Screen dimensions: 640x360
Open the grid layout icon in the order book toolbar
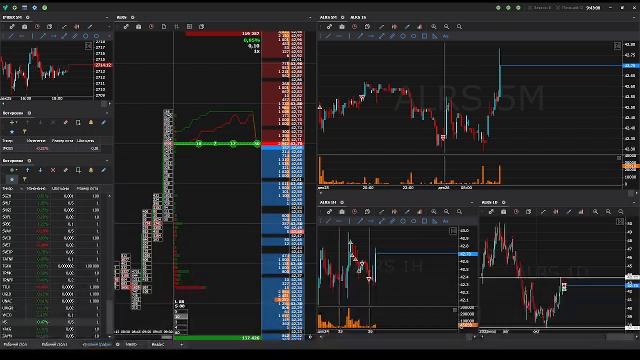coord(189,27)
